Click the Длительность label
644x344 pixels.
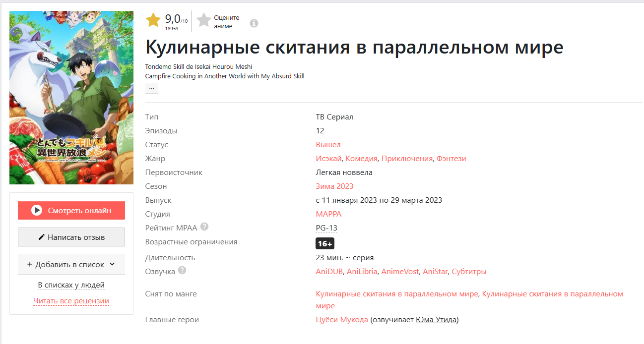pos(170,258)
